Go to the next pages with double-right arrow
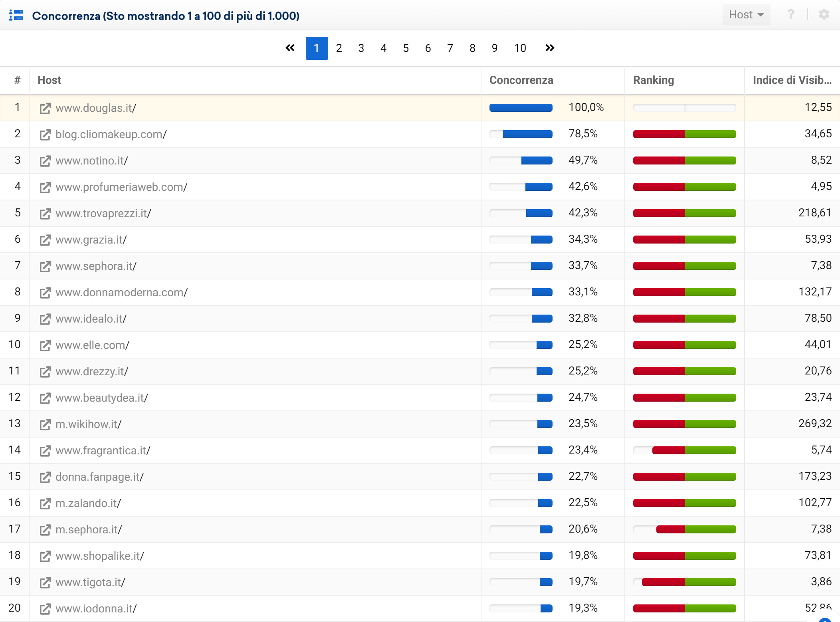Screen dimensions: 840x622 tap(550, 48)
